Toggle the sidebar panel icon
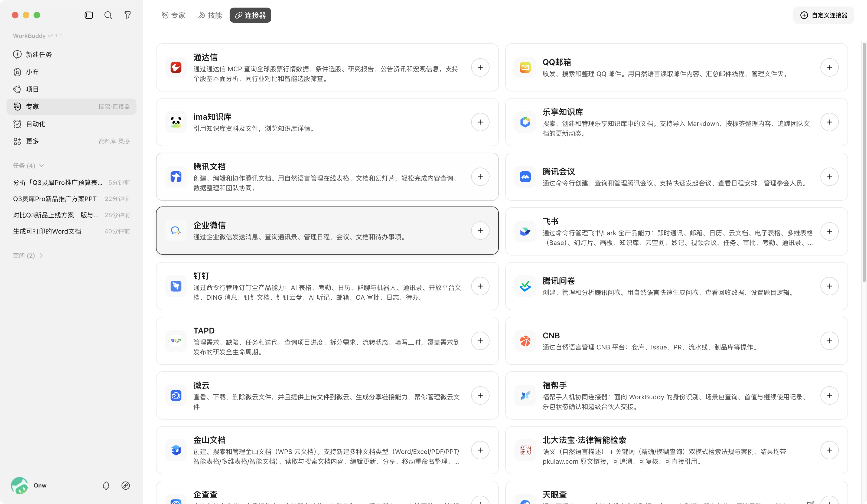Viewport: 867px width, 504px height. point(89,15)
